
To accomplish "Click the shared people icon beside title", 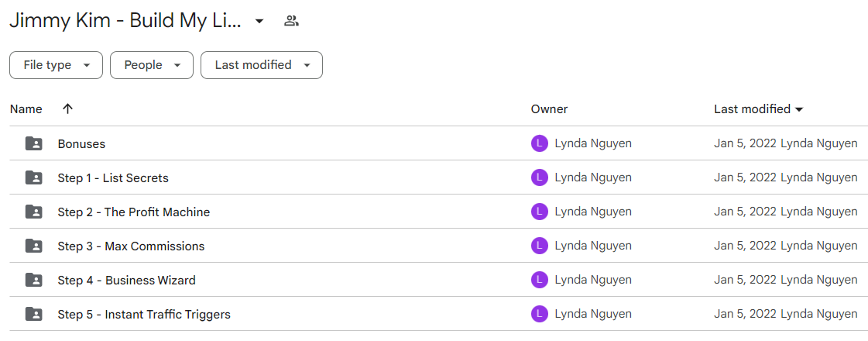I will [x=291, y=22].
